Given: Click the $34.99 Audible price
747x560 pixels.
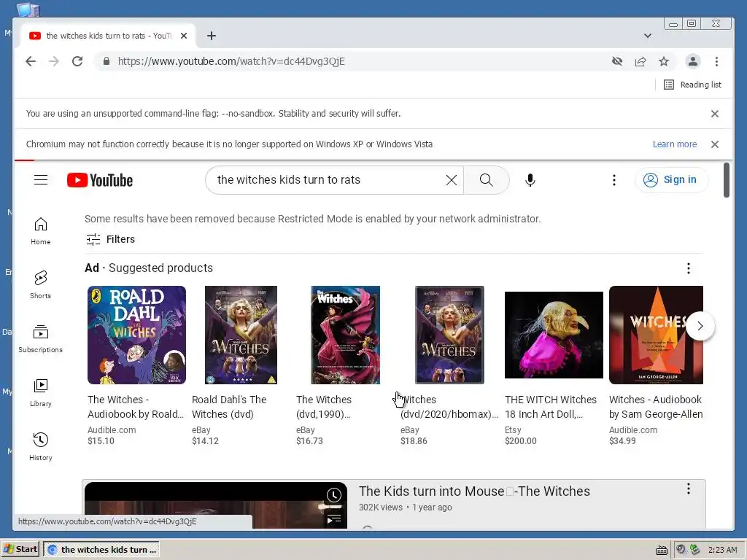Looking at the screenshot, I should point(622,441).
